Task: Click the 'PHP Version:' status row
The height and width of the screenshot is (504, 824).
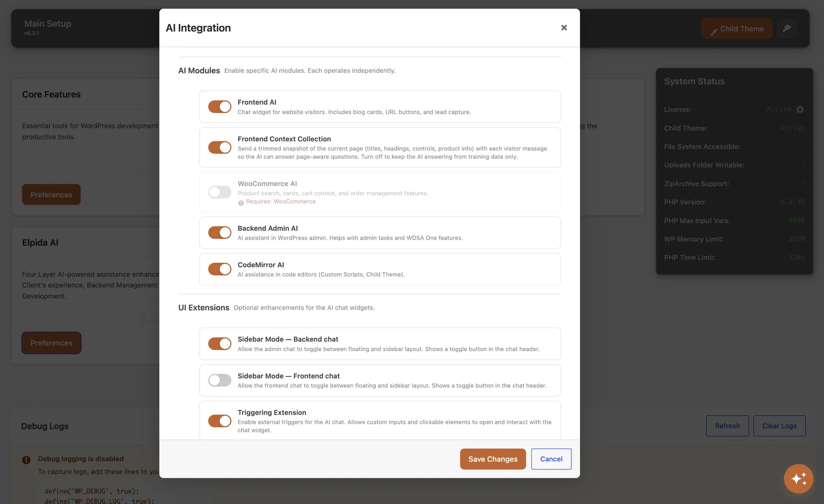Action: [734, 202]
